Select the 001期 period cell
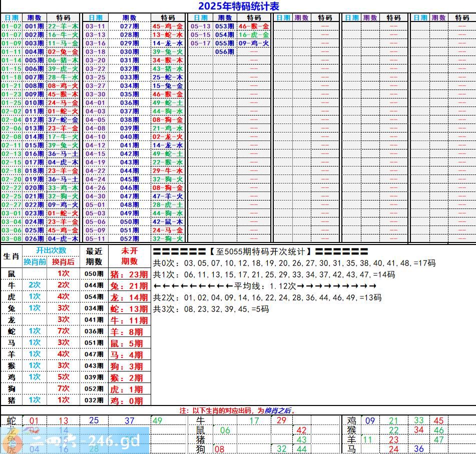The width and height of the screenshot is (476, 454). point(34,26)
